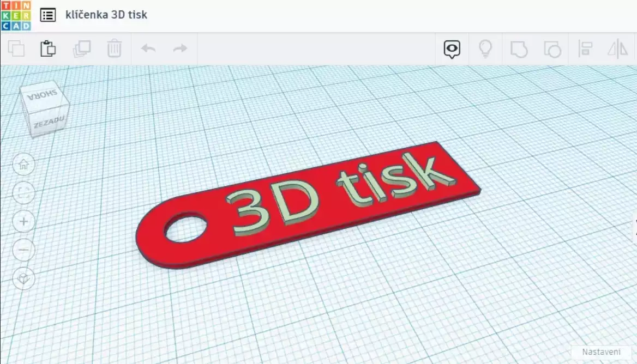Screen dimensions: 637x364
Task: Click the Redo arrow
Action: 180,48
